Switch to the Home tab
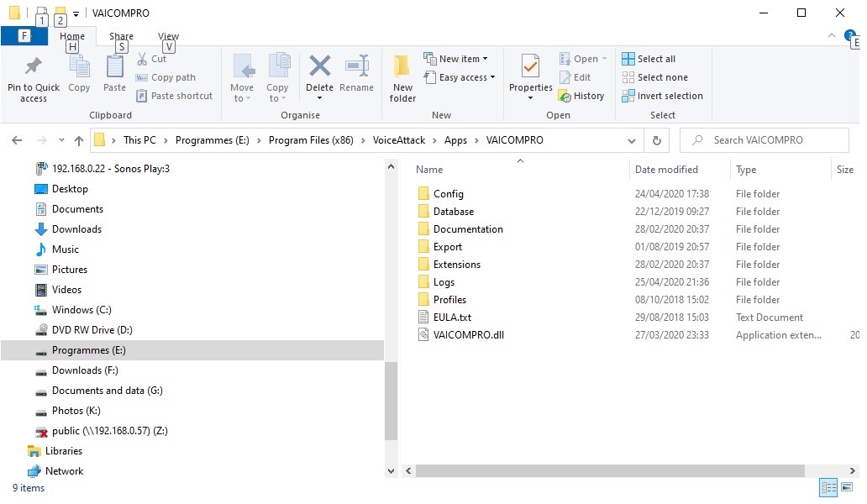Image resolution: width=867 pixels, height=504 pixels. click(x=72, y=36)
